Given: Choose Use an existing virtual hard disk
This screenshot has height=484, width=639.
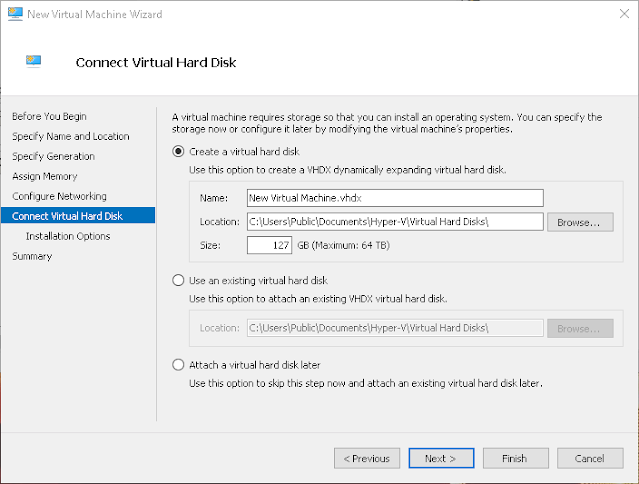Looking at the screenshot, I should tap(179, 280).
